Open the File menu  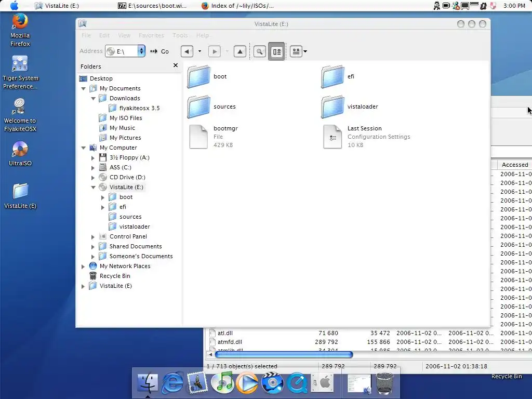click(x=86, y=35)
